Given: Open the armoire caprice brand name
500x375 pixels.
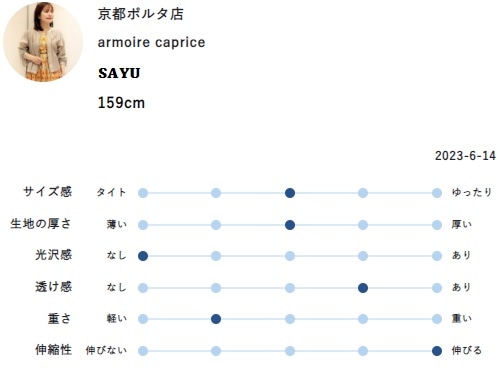Looking at the screenshot, I should (151, 43).
